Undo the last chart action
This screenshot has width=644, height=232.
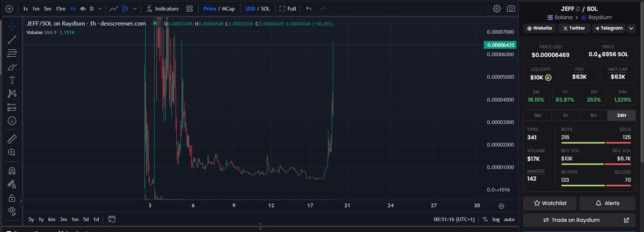coord(308,9)
